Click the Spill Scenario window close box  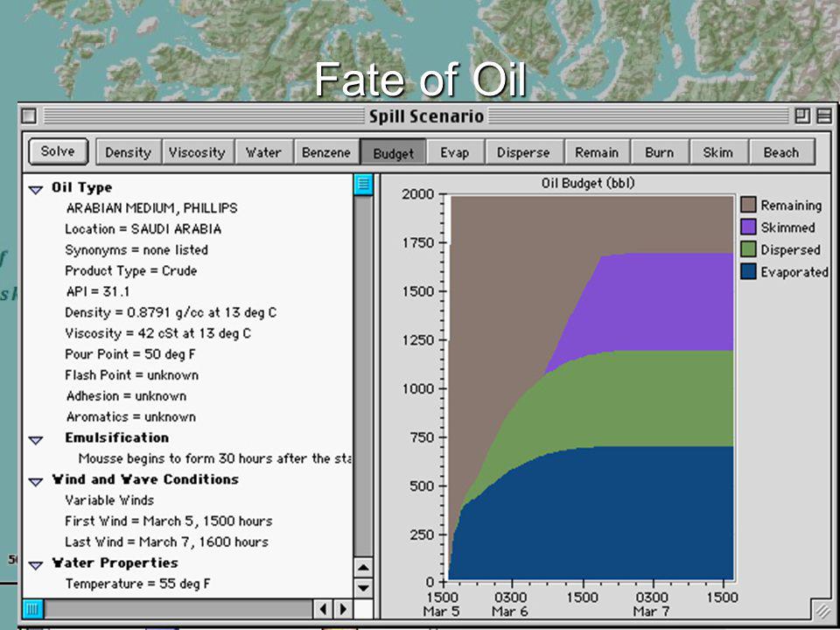pyautogui.click(x=31, y=115)
